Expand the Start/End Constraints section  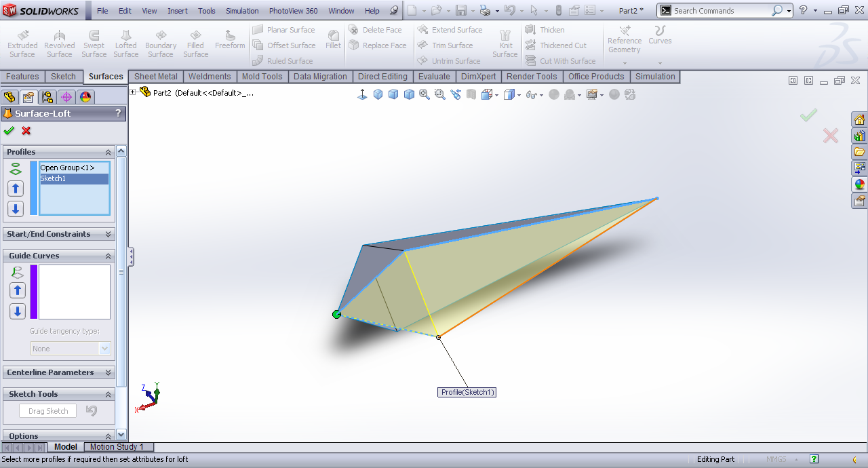point(108,234)
